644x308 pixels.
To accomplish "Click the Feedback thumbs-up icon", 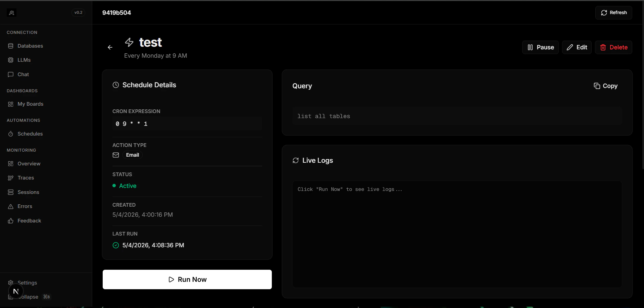I will 11,221.
